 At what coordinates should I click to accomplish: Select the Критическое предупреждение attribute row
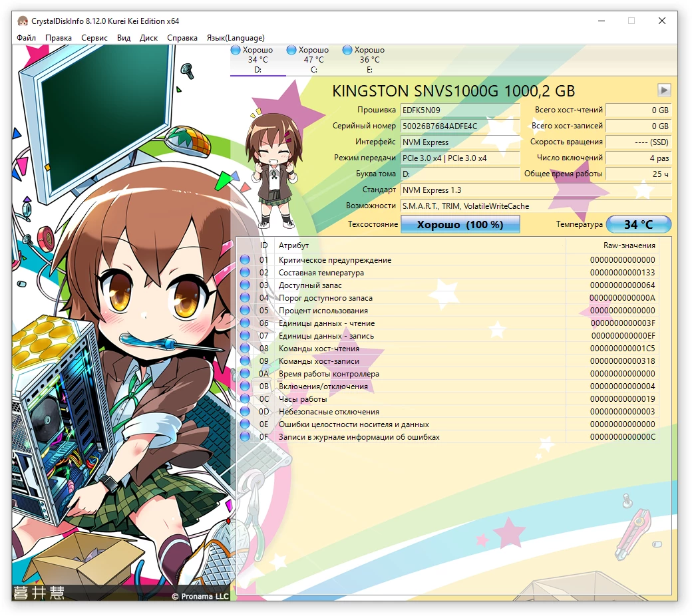coord(448,260)
